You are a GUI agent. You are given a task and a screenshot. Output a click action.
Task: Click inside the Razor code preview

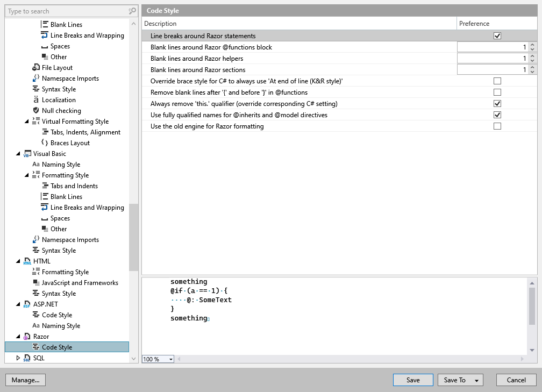coord(334,316)
